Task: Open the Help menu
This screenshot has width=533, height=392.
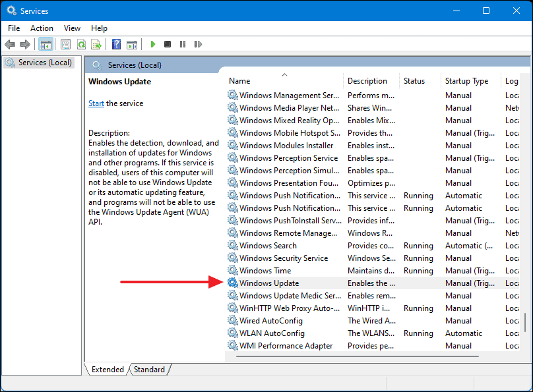Action: (x=99, y=28)
